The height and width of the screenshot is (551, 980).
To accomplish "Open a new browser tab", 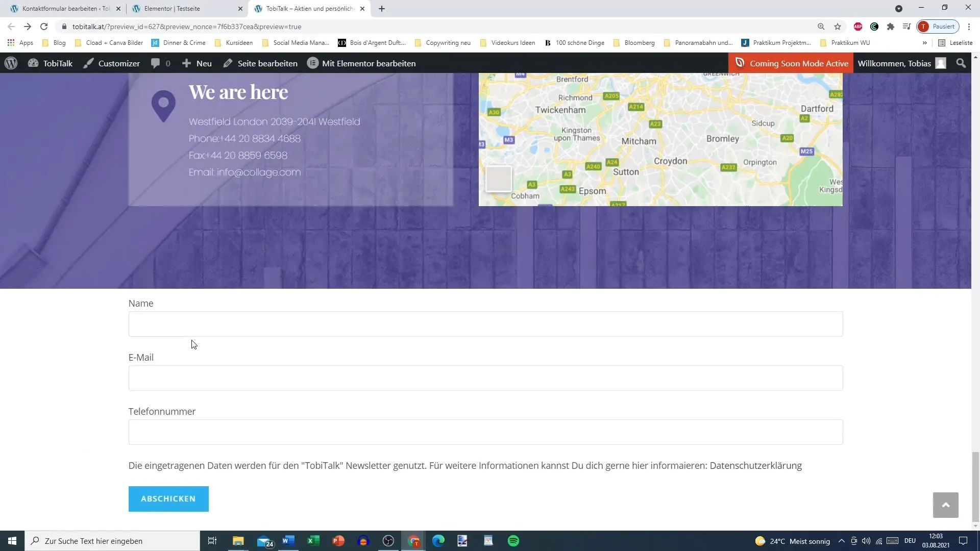I will click(x=382, y=9).
